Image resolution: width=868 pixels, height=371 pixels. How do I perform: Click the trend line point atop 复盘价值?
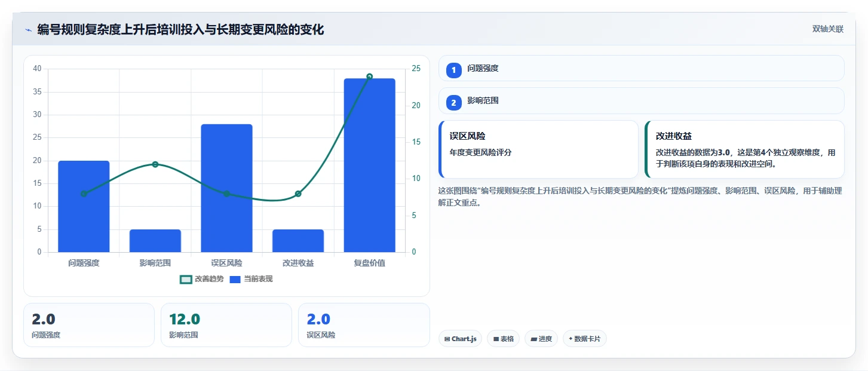click(x=369, y=76)
